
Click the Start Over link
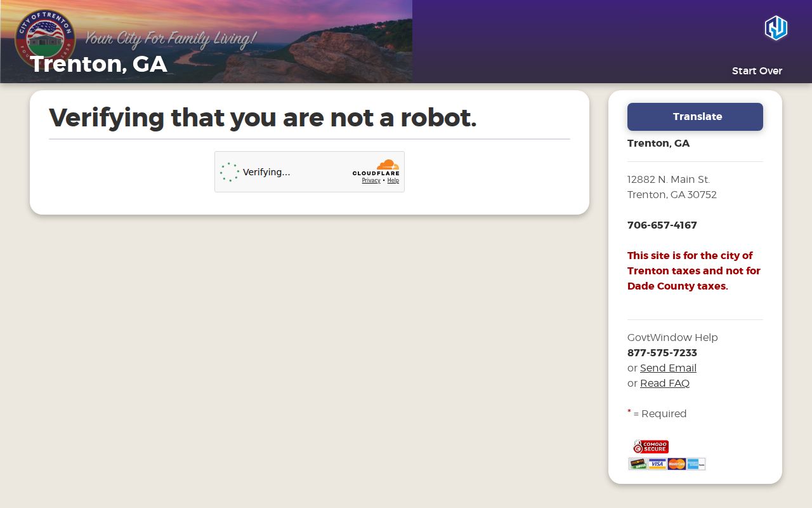pyautogui.click(x=757, y=71)
